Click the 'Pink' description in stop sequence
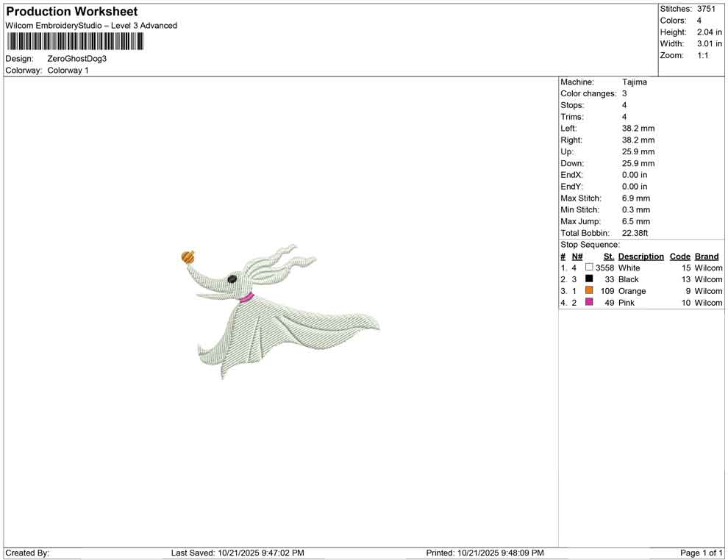The width and height of the screenshot is (728, 560). point(627,303)
